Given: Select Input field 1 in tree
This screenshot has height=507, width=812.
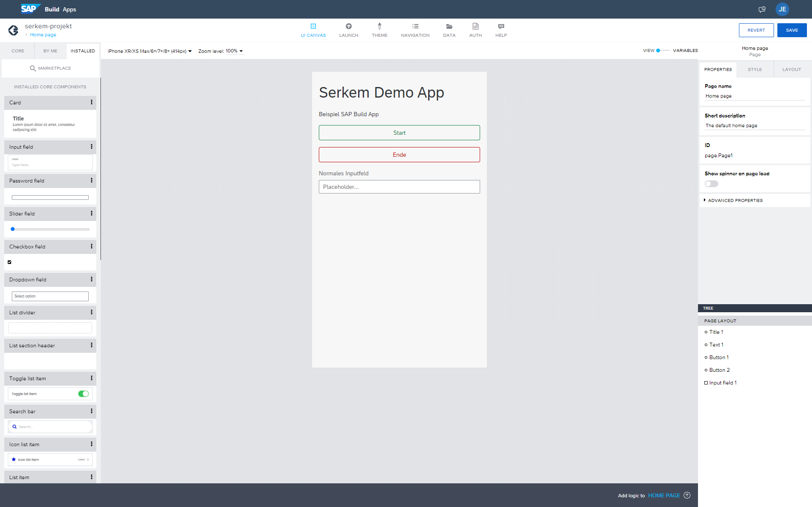Looking at the screenshot, I should [x=722, y=383].
